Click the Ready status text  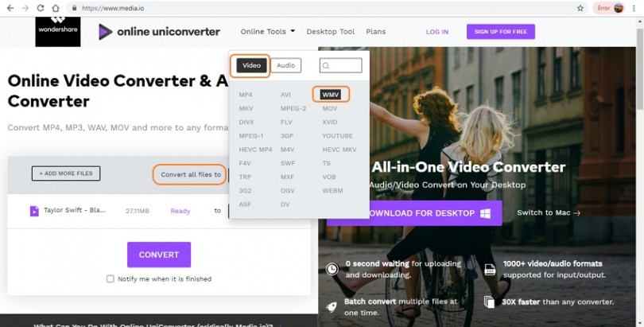pos(180,211)
